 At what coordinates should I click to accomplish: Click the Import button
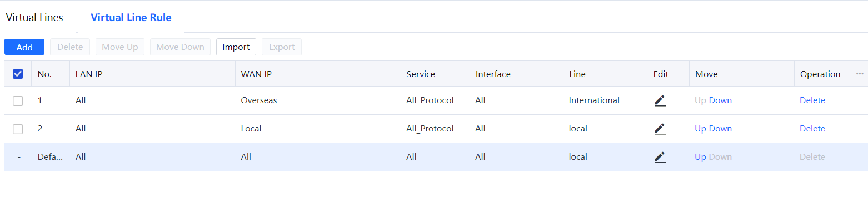[x=236, y=47]
